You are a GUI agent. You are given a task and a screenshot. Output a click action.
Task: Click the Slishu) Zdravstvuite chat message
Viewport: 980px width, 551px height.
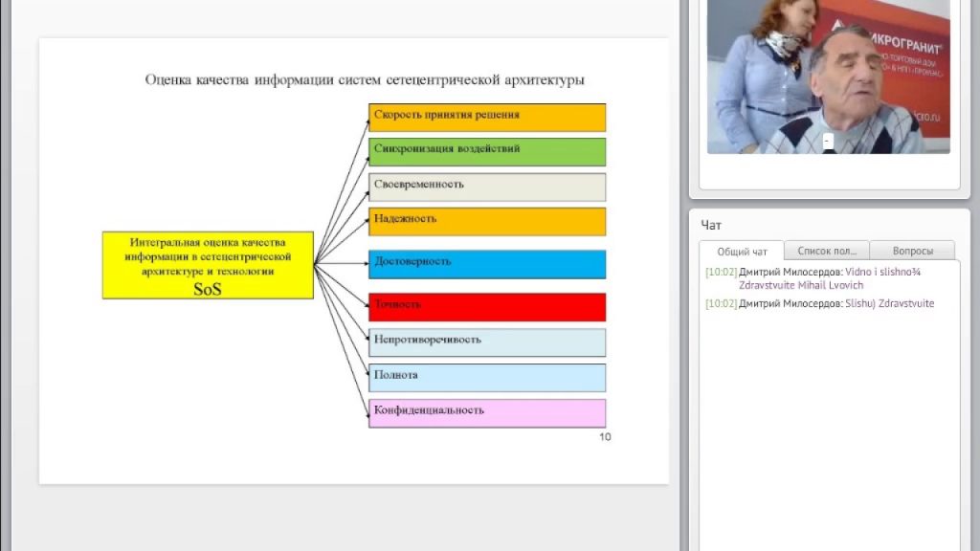click(x=820, y=303)
